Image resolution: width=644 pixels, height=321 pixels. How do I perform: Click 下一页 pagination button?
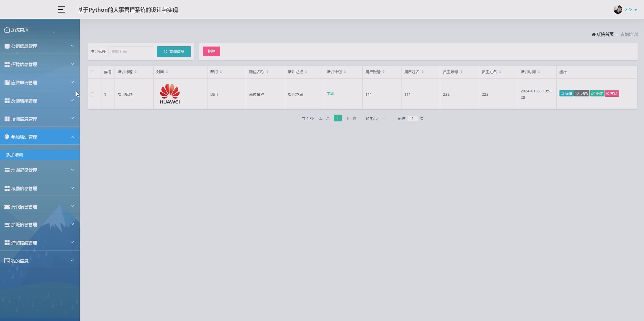(351, 118)
